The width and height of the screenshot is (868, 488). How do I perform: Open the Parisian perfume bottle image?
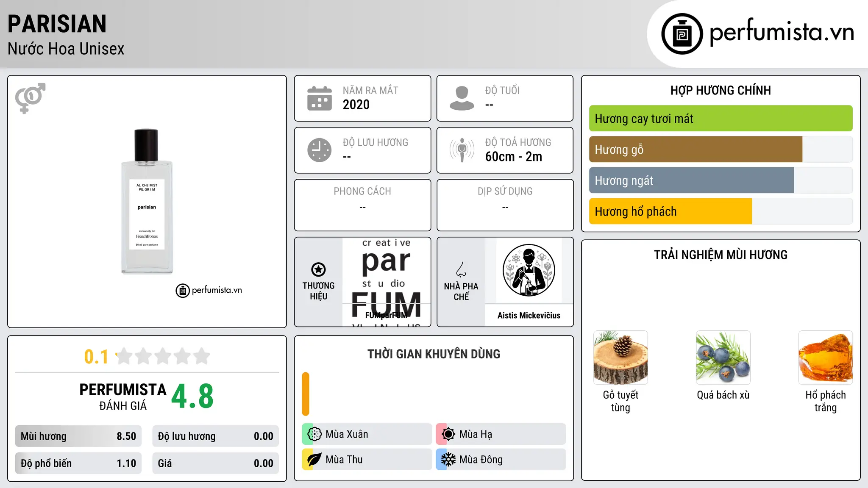click(147, 201)
